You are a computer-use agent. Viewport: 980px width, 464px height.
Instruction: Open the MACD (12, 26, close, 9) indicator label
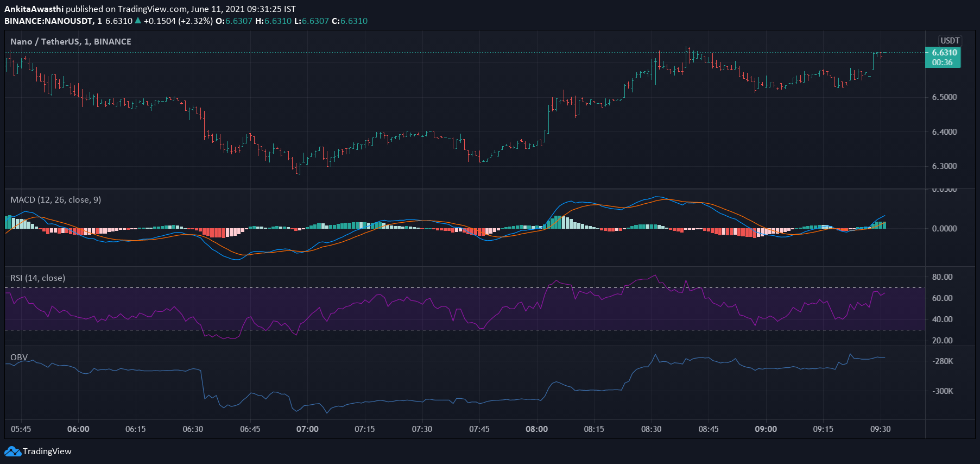coord(55,200)
